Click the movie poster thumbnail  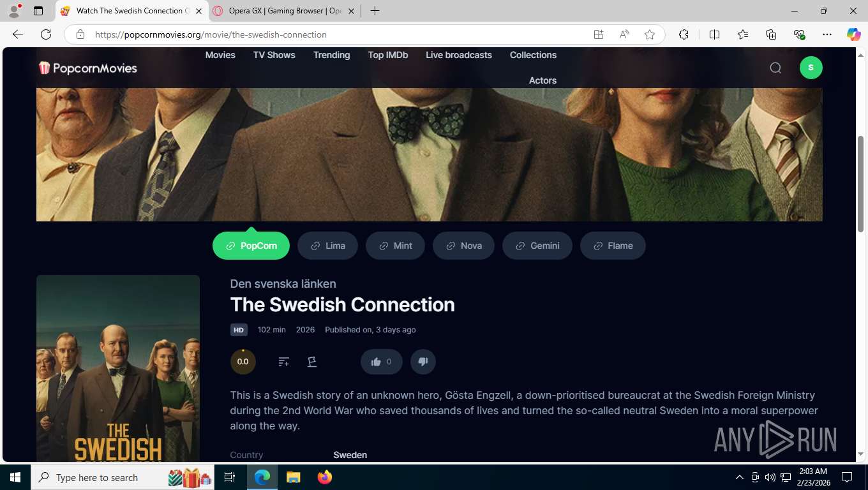(x=118, y=368)
